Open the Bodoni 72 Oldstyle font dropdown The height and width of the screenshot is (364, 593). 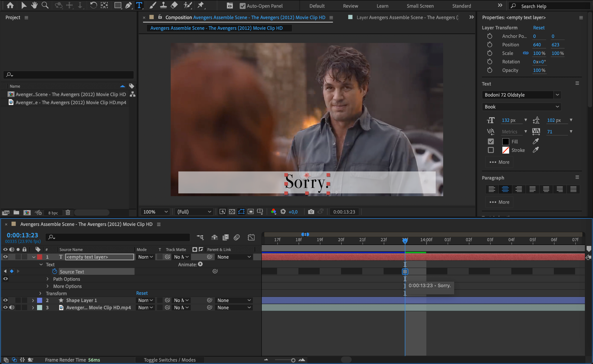click(557, 95)
